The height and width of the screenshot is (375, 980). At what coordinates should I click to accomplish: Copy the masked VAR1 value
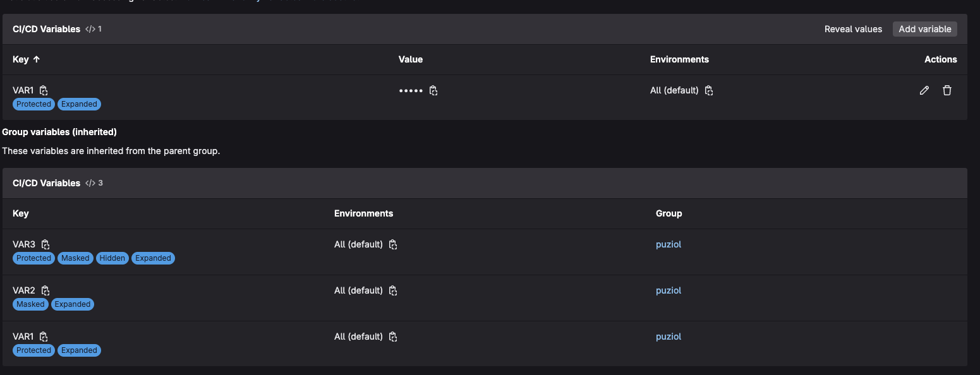(x=433, y=90)
